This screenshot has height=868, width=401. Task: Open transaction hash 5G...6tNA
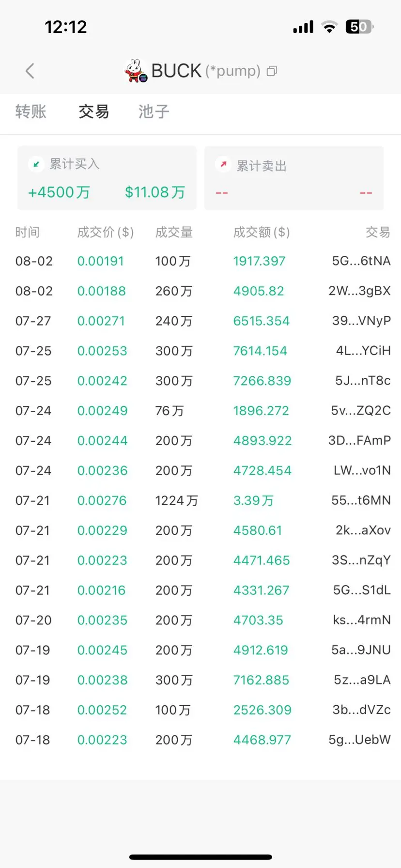tap(361, 261)
